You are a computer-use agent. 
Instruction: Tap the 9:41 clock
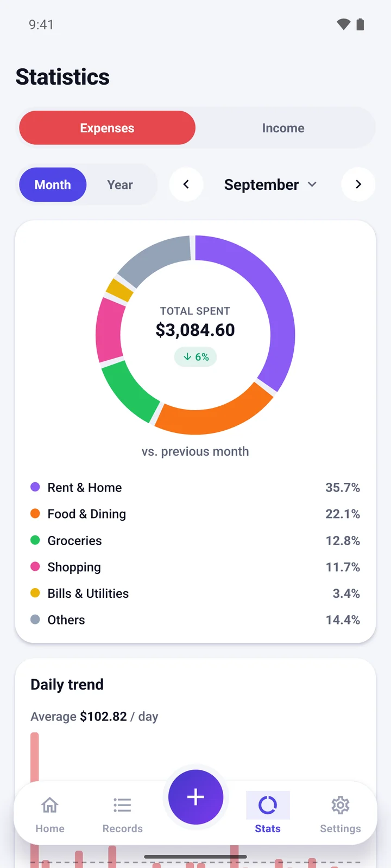tap(41, 24)
